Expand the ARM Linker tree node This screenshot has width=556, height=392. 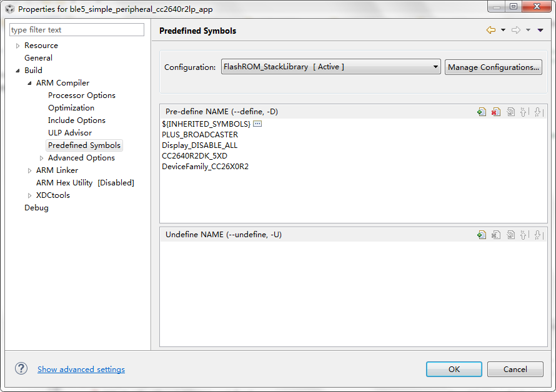tap(29, 170)
